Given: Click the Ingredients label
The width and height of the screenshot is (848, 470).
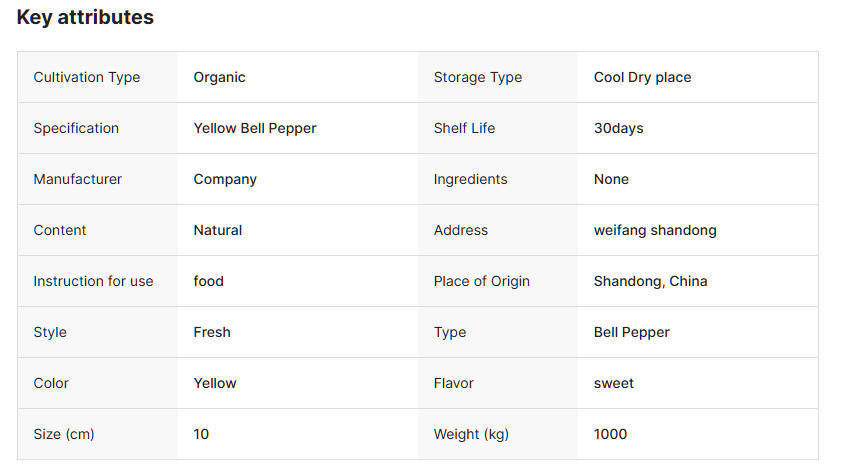Looking at the screenshot, I should [x=470, y=179].
